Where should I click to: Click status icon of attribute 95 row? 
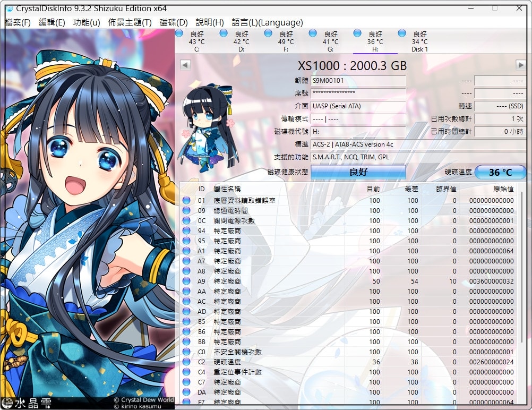(x=186, y=241)
